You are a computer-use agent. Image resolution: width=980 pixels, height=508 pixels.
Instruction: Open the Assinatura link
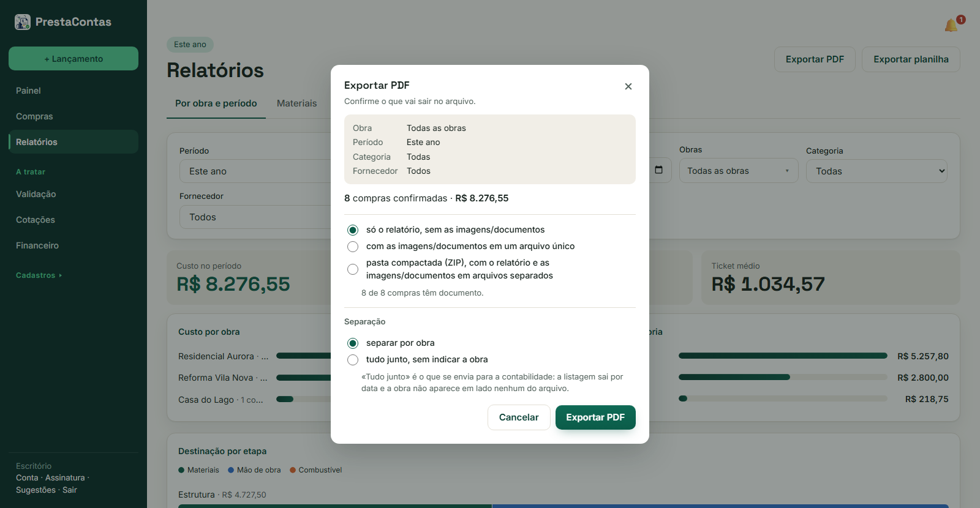tap(65, 478)
